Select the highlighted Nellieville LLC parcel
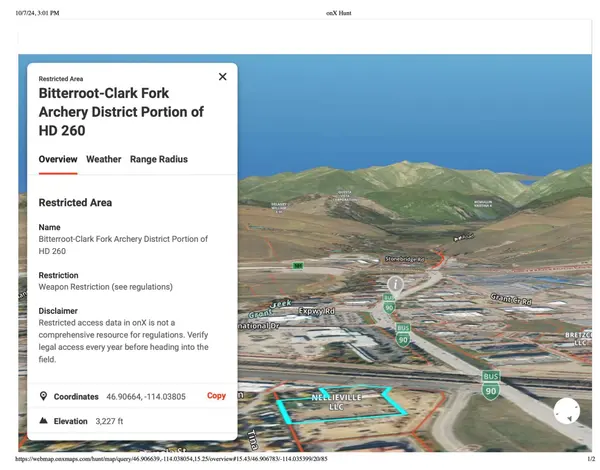Image resolution: width=600 pixels, height=470 pixels. coord(335,403)
